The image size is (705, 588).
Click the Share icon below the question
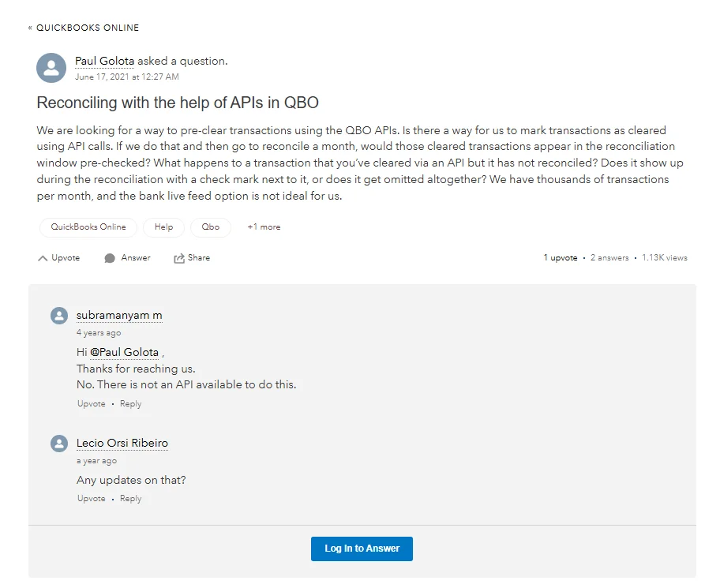(179, 258)
